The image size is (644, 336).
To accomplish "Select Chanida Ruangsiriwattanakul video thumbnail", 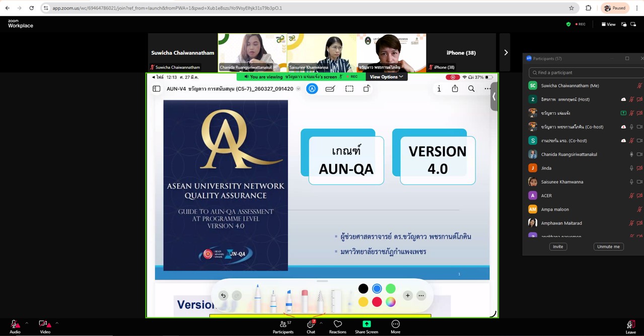I will [x=252, y=52].
